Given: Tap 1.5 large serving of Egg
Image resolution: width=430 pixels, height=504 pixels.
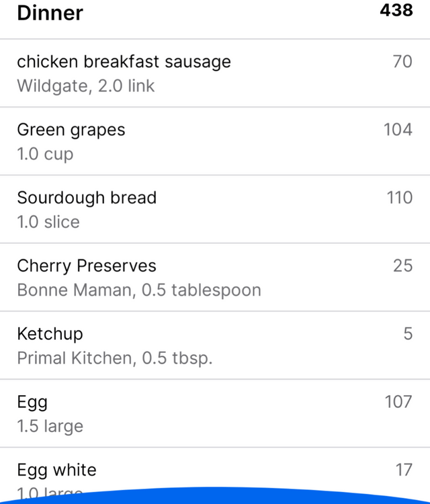Looking at the screenshot, I should [x=50, y=427].
